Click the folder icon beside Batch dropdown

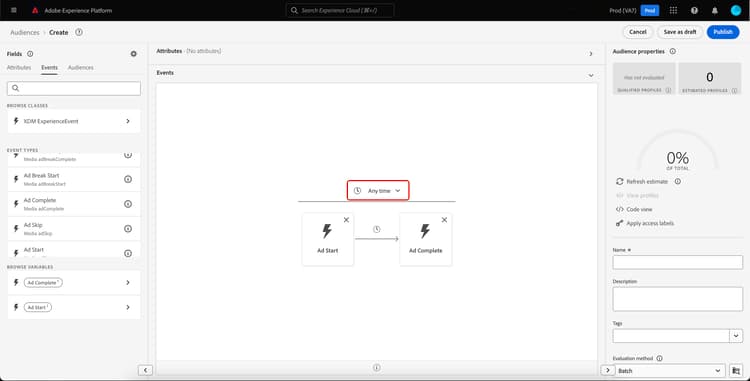click(736, 370)
